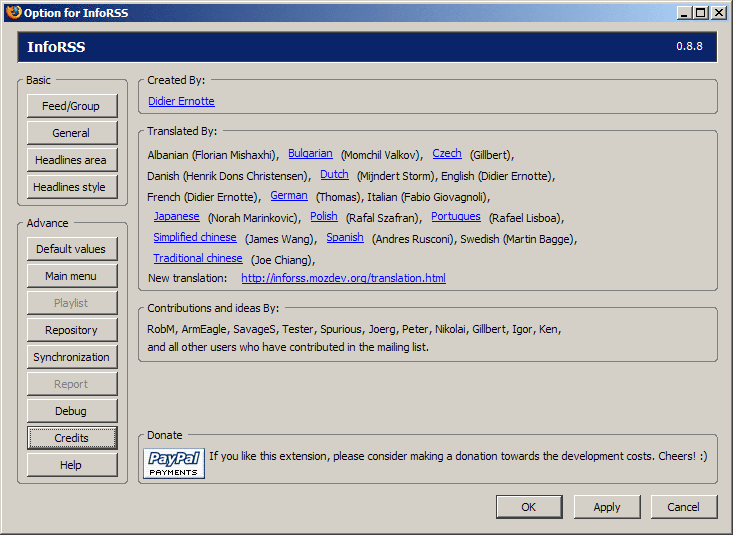Visit the inforss.mozdev.org translation URL
The image size is (733, 535).
click(x=343, y=278)
